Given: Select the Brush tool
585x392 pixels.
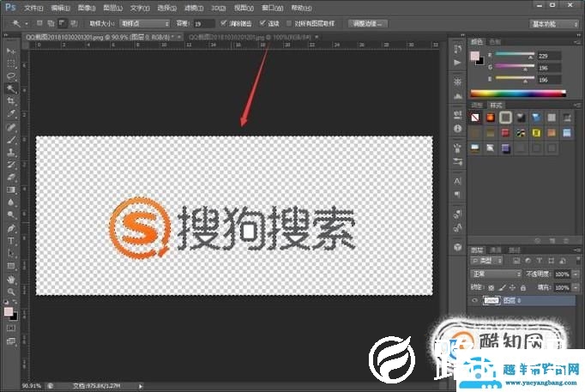Looking at the screenshot, I should [x=11, y=140].
